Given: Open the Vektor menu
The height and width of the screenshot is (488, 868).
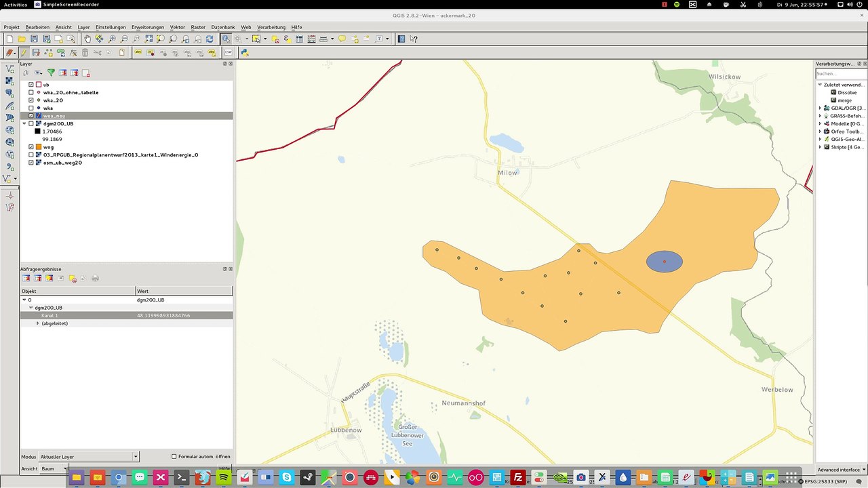Looking at the screenshot, I should click(x=178, y=27).
